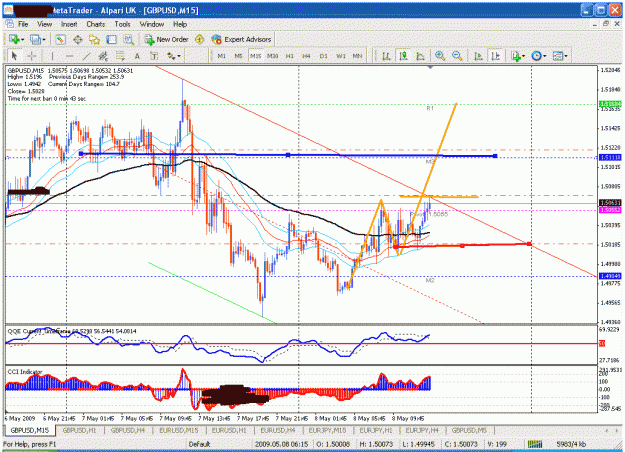Switch to the GBPUSD,M5 chart tab
Screen dimensions: 625x452
click(470, 430)
